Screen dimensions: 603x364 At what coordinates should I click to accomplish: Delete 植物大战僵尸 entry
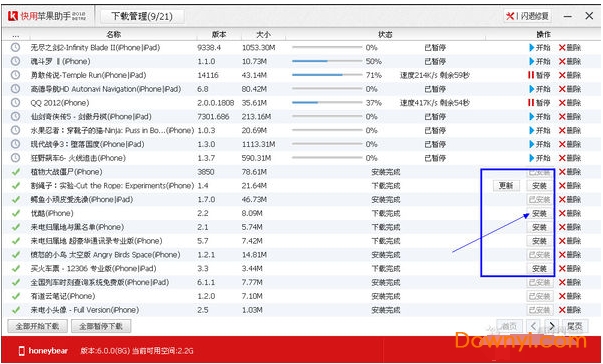pyautogui.click(x=570, y=172)
